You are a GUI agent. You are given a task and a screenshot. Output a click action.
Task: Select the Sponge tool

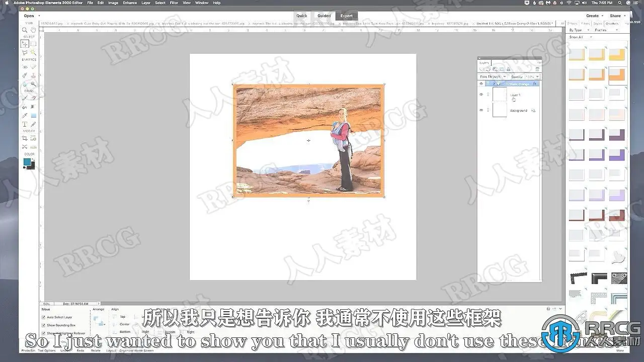[33, 83]
